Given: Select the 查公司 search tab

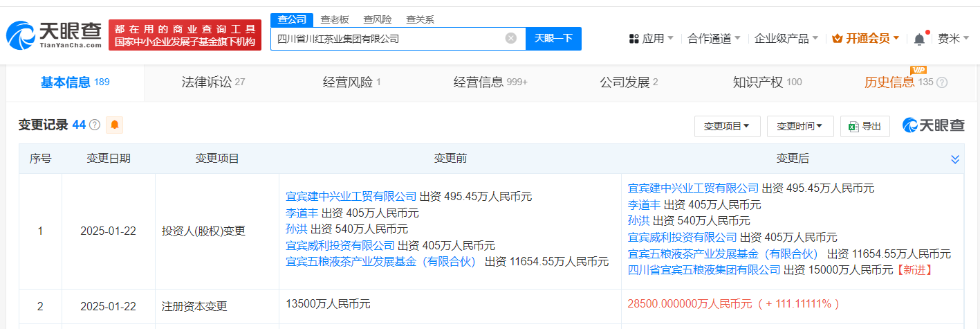Looking at the screenshot, I should 291,19.
